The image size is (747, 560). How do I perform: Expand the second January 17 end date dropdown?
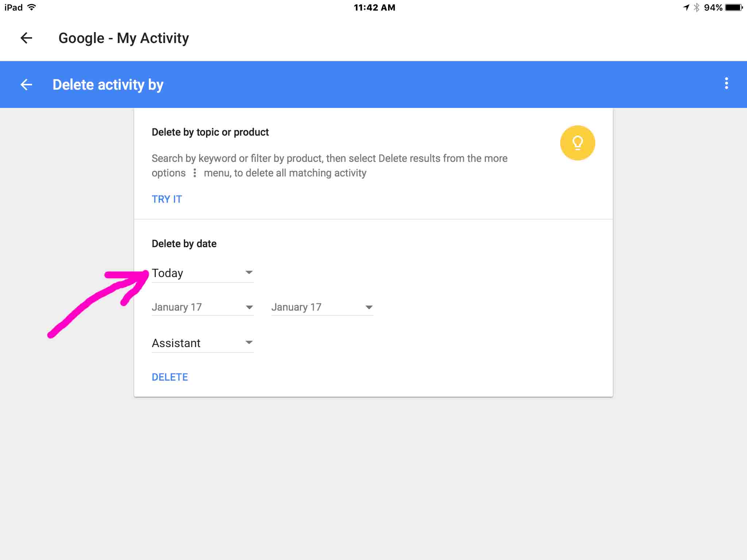coord(322,307)
